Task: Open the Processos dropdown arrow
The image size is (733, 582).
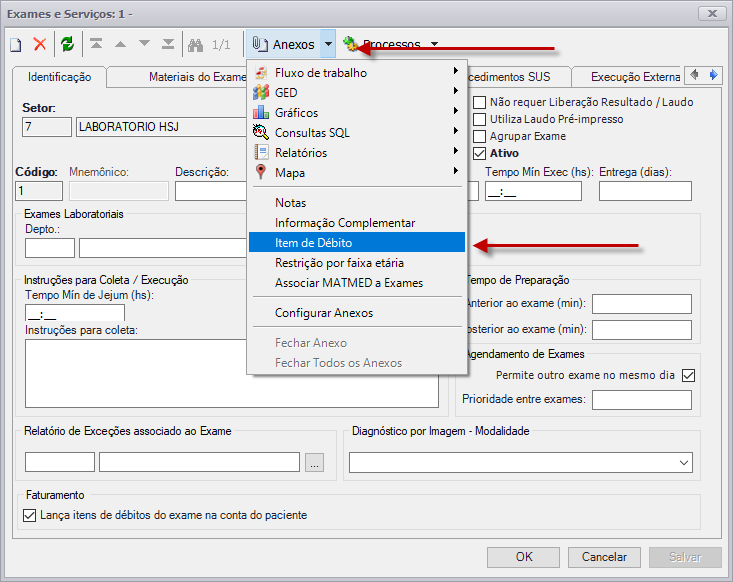Action: (x=434, y=44)
